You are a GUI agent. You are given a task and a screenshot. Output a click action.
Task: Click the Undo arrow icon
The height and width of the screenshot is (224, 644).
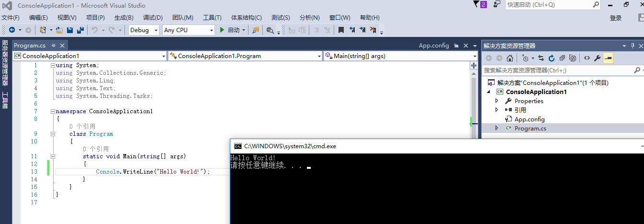(95, 30)
